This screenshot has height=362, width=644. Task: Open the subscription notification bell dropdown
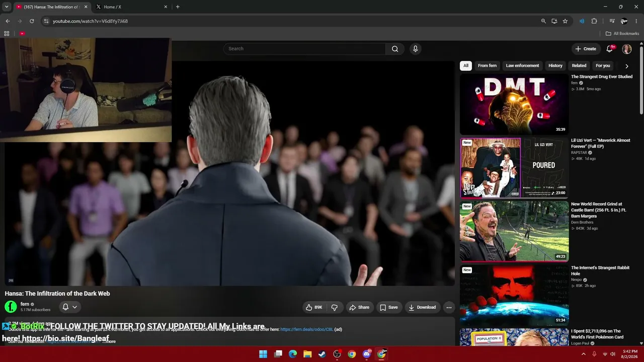70,307
